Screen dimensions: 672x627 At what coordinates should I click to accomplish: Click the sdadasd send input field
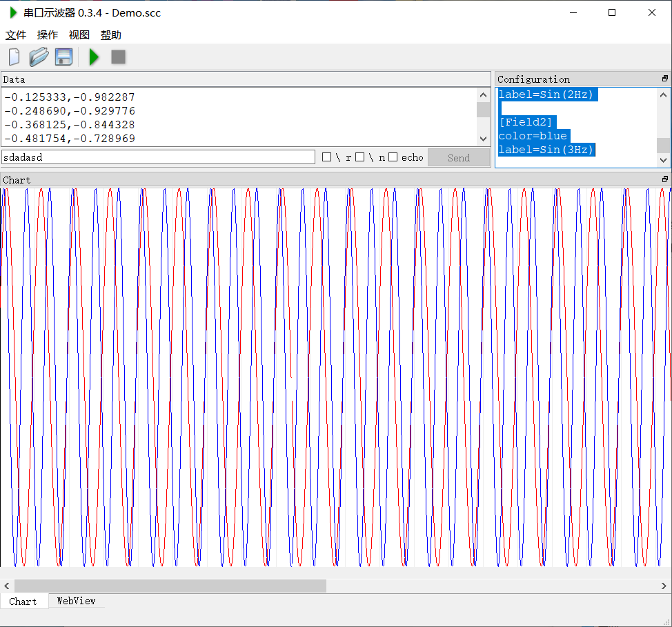pyautogui.click(x=158, y=157)
